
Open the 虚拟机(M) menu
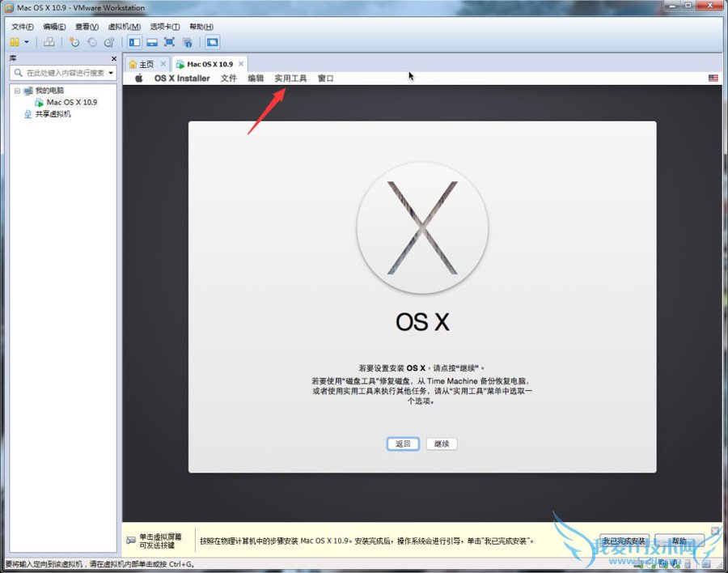(x=124, y=27)
